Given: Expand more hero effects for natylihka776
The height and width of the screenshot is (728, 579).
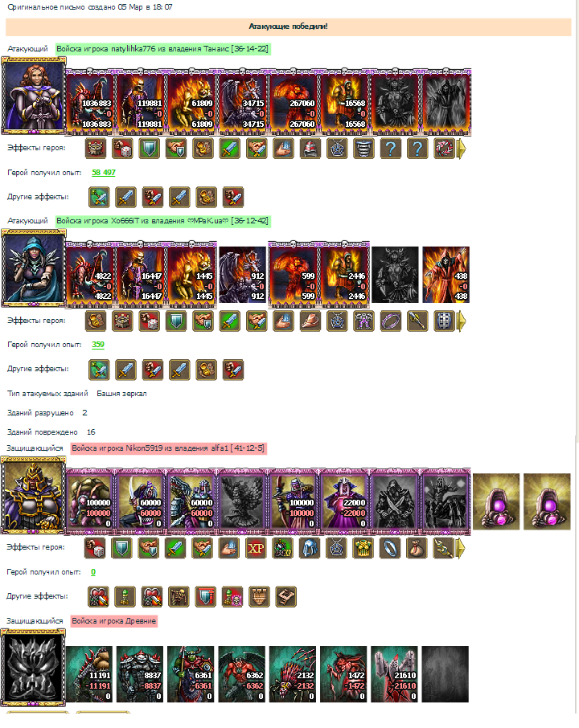Looking at the screenshot, I should (461, 149).
